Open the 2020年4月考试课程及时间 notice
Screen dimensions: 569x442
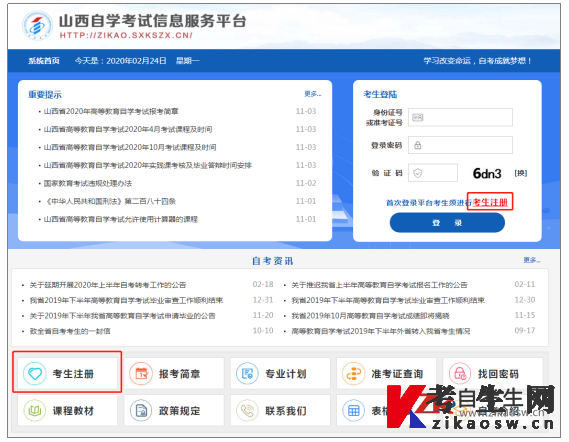point(128,129)
